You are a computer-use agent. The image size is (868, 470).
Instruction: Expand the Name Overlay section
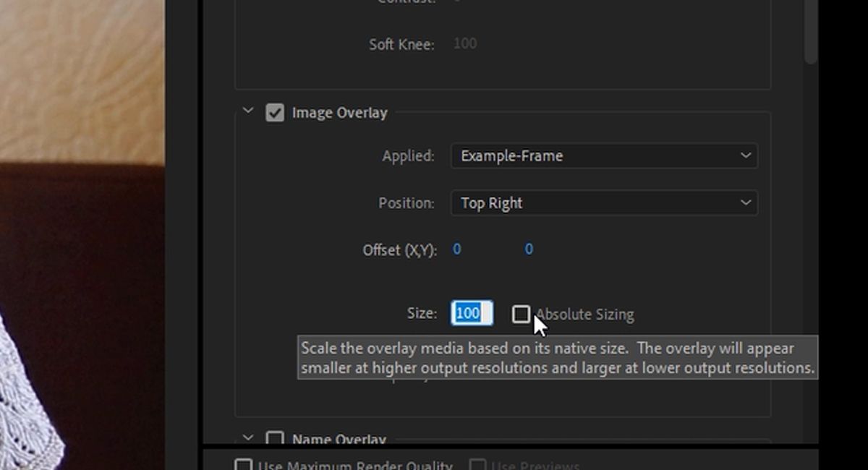click(247, 438)
